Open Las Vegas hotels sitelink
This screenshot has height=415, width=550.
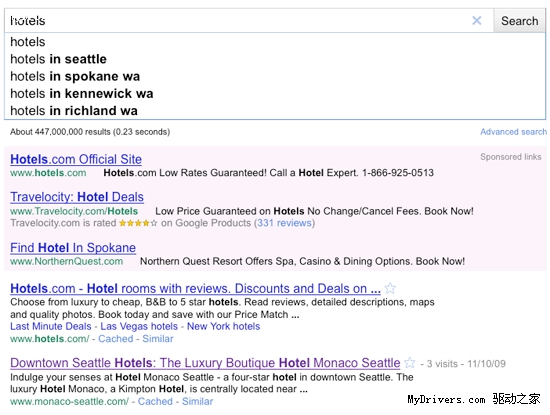(139, 326)
